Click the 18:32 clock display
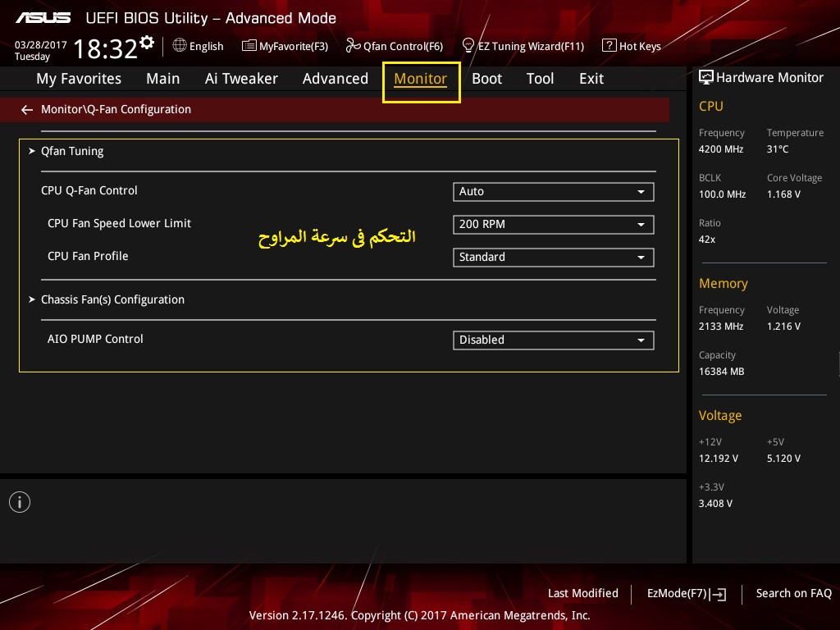Screen dimensions: 840x630 click(106, 48)
